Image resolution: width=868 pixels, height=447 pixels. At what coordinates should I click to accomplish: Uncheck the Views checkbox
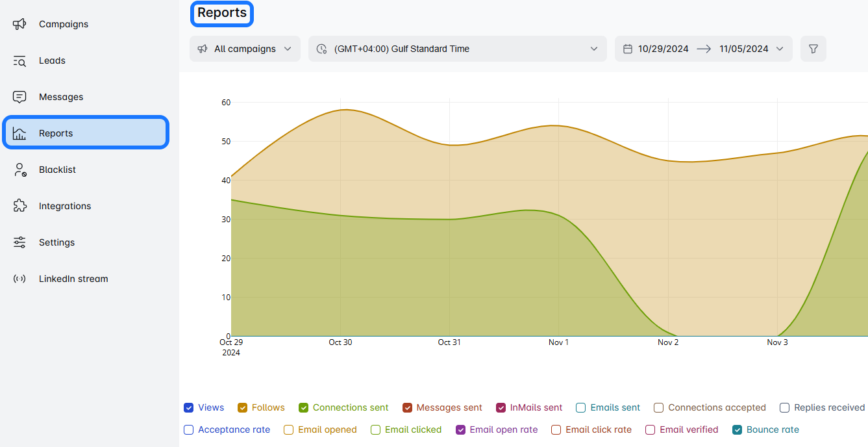point(189,408)
